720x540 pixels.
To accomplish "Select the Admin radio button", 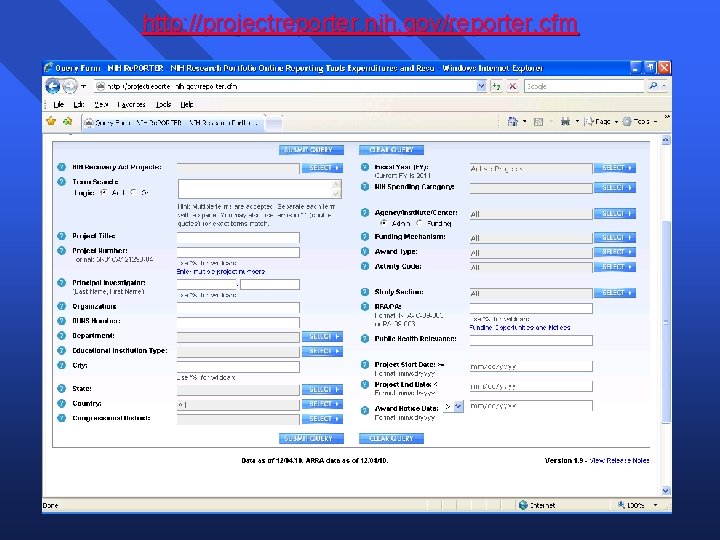I will [x=384, y=223].
